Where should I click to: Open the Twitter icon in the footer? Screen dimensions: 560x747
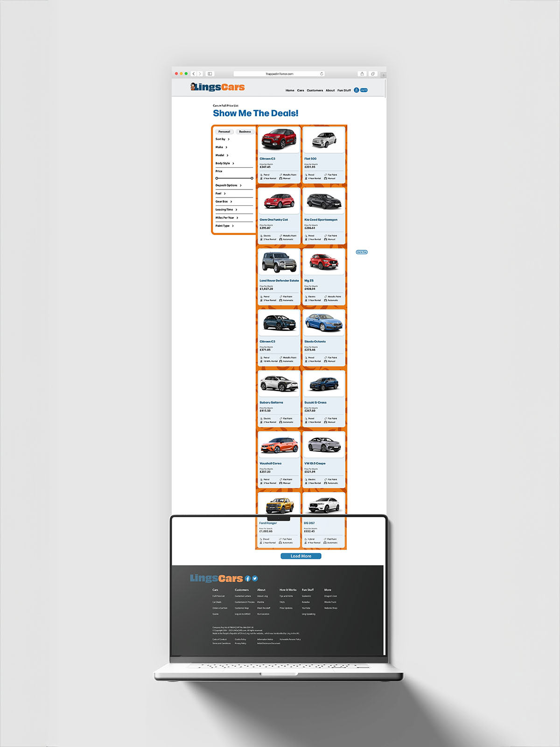point(255,578)
